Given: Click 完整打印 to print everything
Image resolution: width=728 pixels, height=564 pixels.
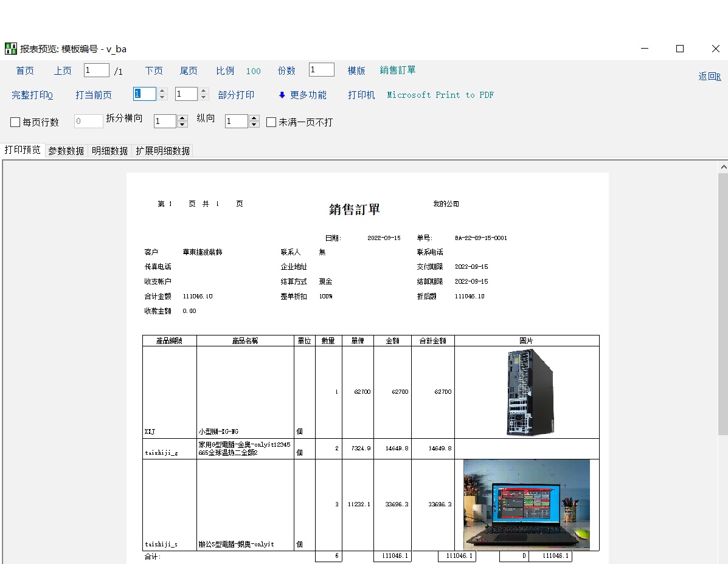Looking at the screenshot, I should 32,95.
